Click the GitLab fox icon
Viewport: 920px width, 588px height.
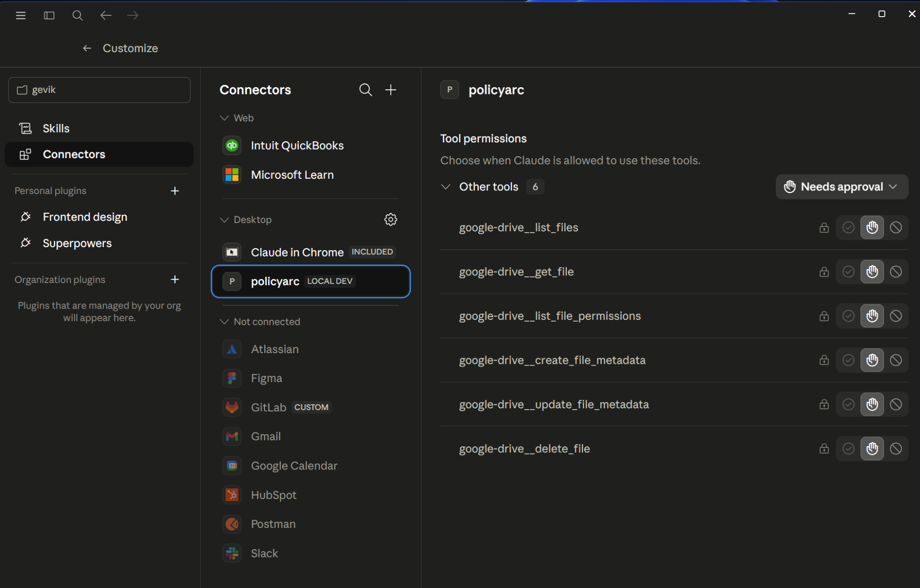click(x=232, y=407)
